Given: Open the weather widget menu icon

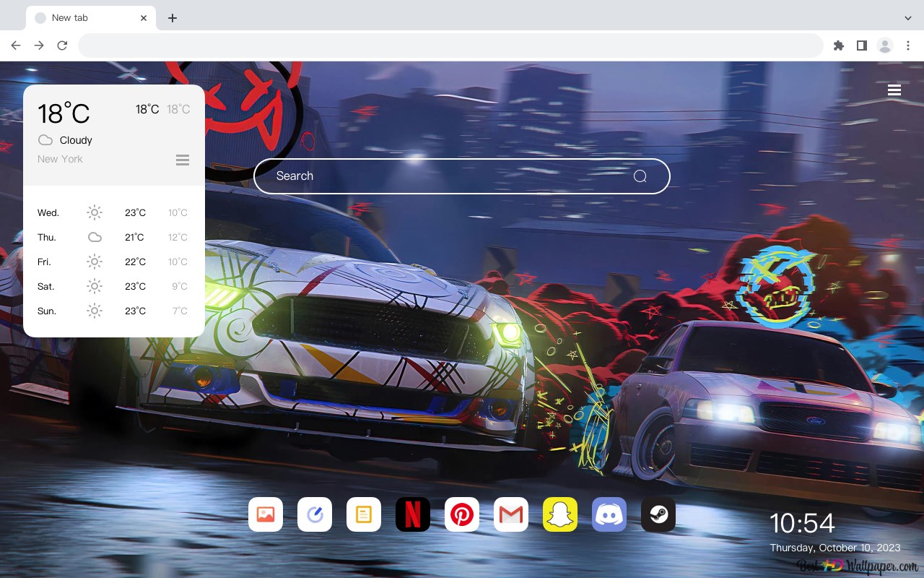Looking at the screenshot, I should click(x=183, y=160).
